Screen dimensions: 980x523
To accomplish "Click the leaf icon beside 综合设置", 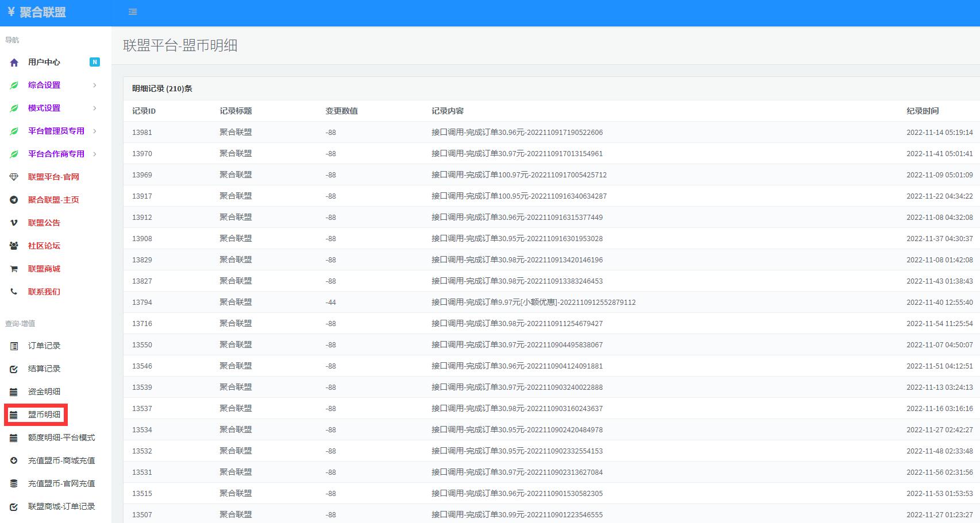I will [14, 86].
